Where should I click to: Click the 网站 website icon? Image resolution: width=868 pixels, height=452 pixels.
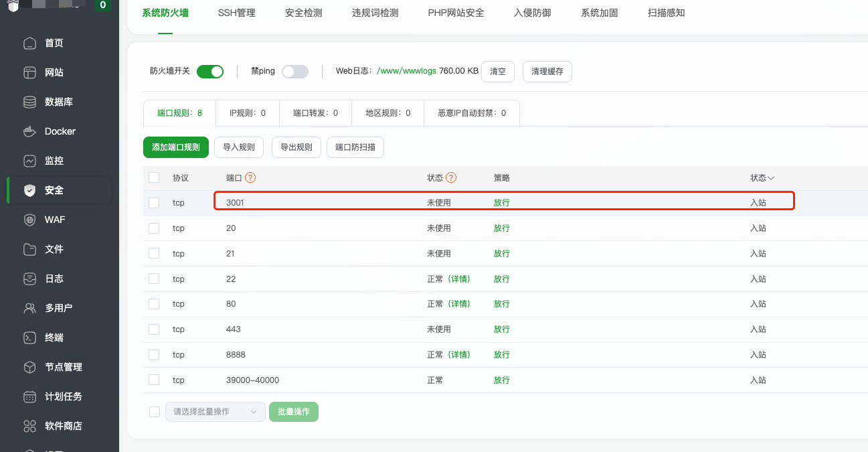29,72
